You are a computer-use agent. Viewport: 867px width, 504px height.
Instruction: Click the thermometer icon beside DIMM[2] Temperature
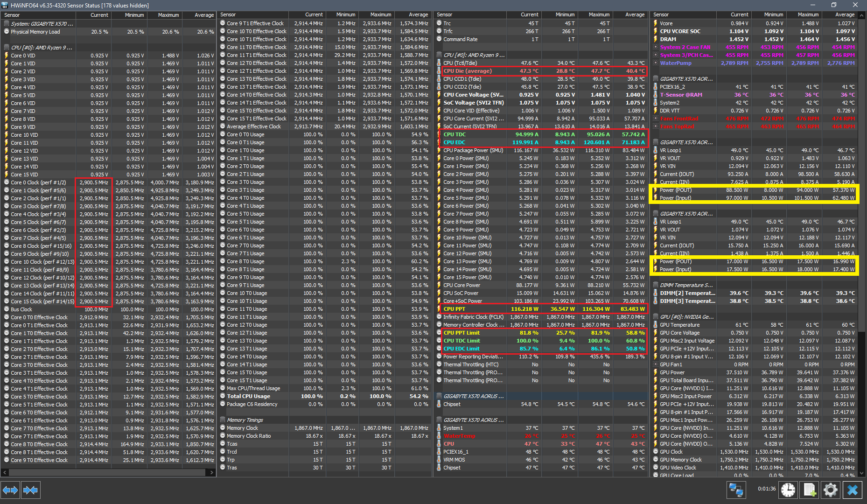pos(656,293)
